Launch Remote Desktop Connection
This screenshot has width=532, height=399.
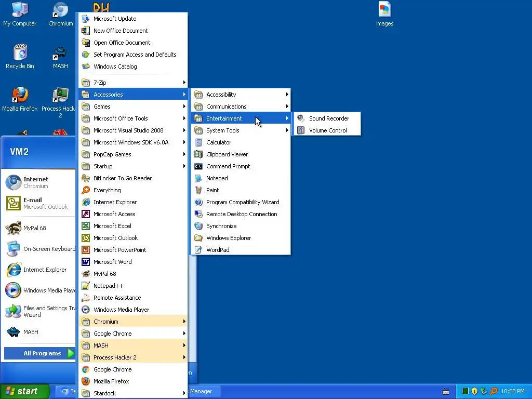click(x=241, y=214)
